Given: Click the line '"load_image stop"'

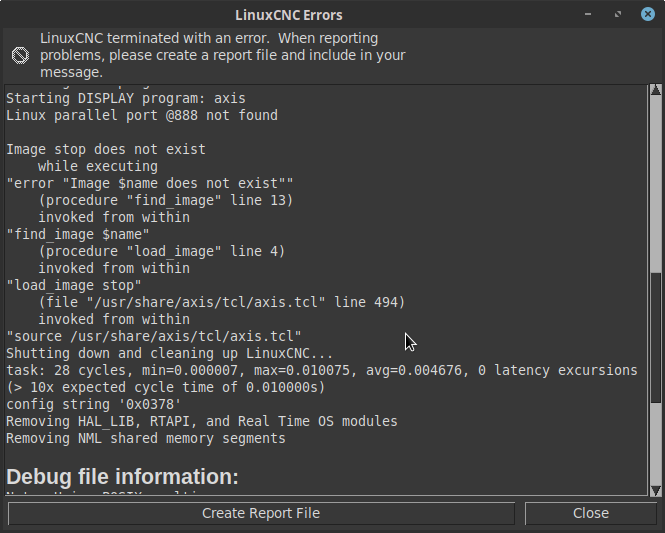Looking at the screenshot, I should click(74, 285).
